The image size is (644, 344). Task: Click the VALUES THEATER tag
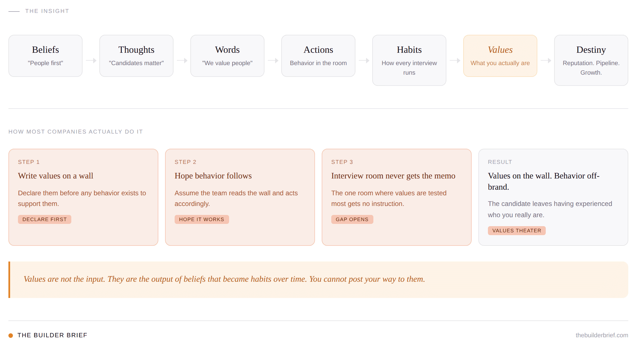tap(517, 231)
